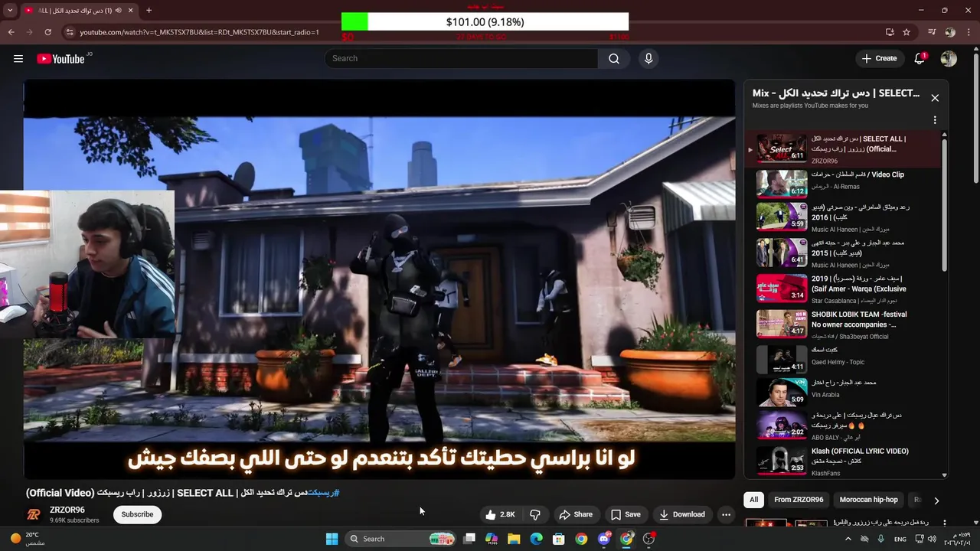Open the weather widget in taskbar
The height and width of the screenshot is (551, 980).
coord(27,539)
